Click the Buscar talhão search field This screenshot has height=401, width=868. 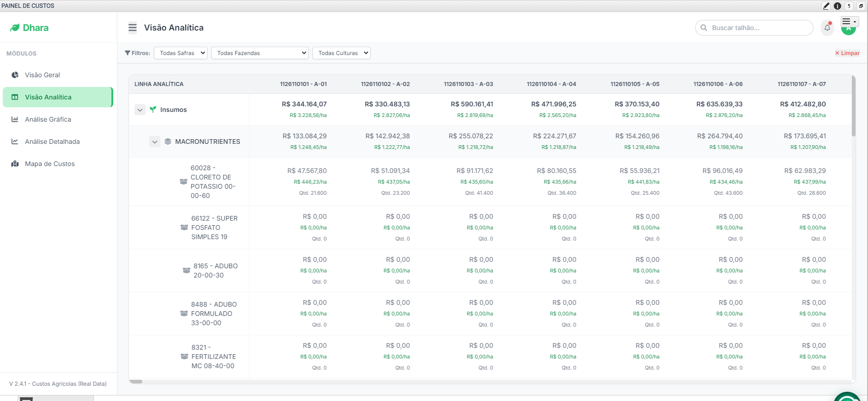[754, 28]
